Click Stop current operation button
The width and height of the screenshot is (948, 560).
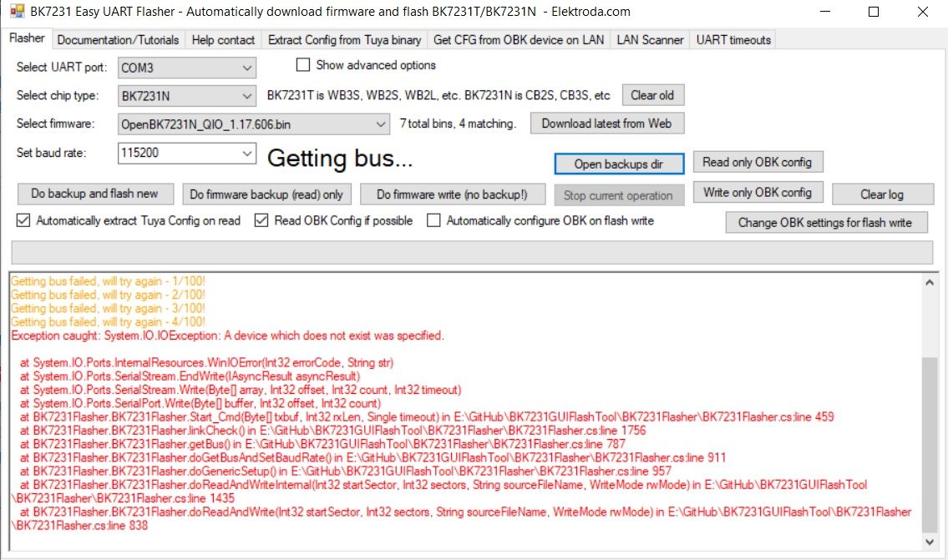(619, 195)
